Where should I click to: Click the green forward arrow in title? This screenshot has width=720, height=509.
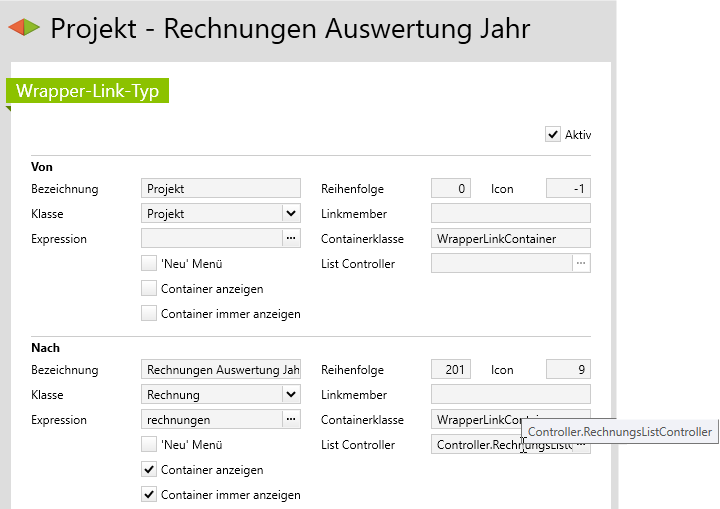pos(33,28)
